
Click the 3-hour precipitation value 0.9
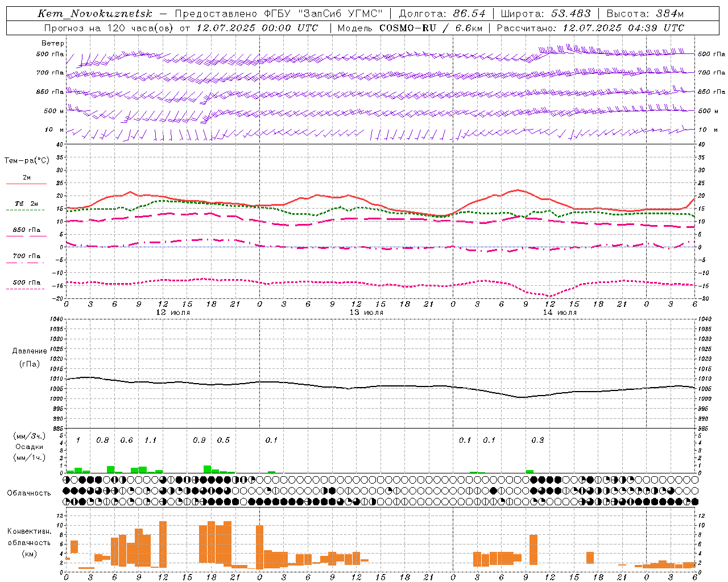(x=199, y=440)
